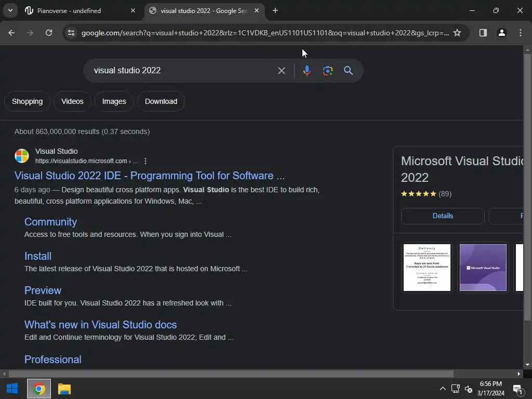The width and height of the screenshot is (532, 399).
Task: Open What's new in Visual Studio docs
Action: 100,324
